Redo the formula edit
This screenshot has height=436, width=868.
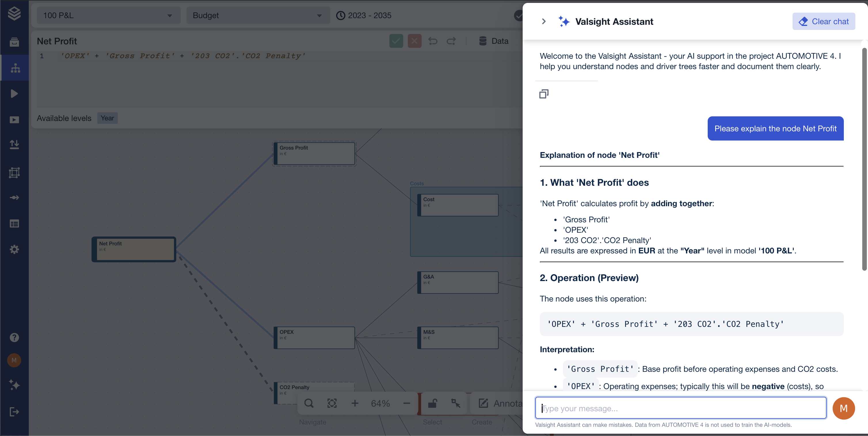(451, 41)
